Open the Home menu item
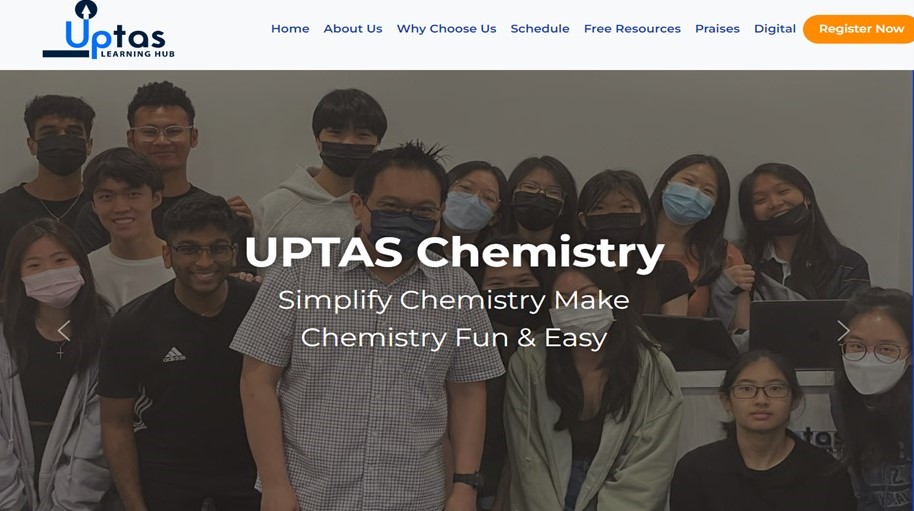 coord(290,29)
